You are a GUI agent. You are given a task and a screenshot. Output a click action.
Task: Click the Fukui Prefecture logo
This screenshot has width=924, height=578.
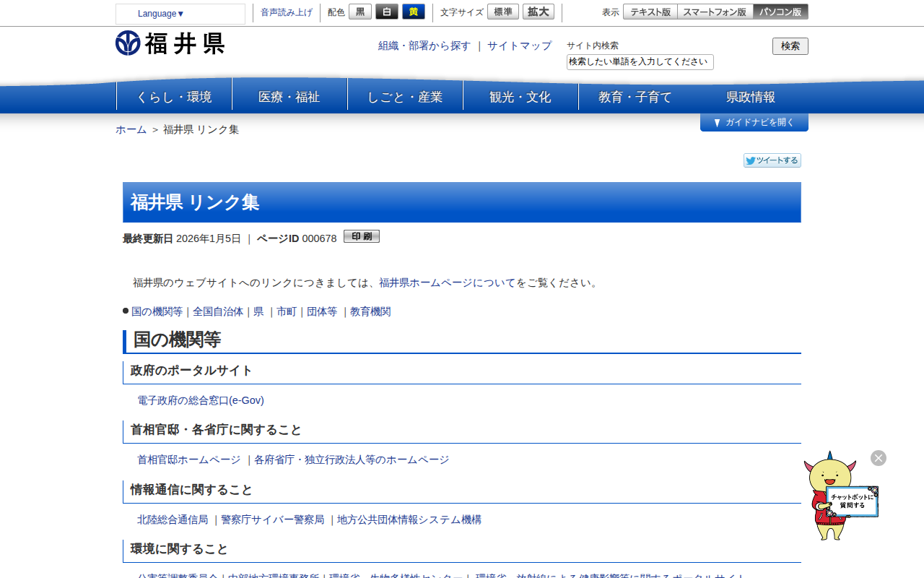(x=170, y=43)
